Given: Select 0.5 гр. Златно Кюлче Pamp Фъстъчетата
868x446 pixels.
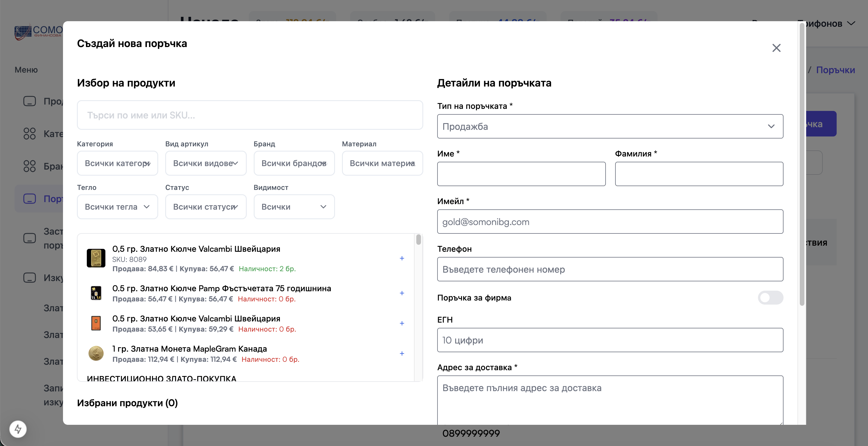Looking at the screenshot, I should pyautogui.click(x=221, y=288).
